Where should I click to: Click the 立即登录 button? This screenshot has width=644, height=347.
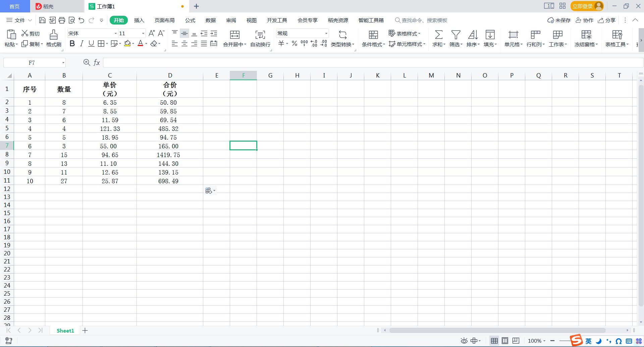coord(583,6)
